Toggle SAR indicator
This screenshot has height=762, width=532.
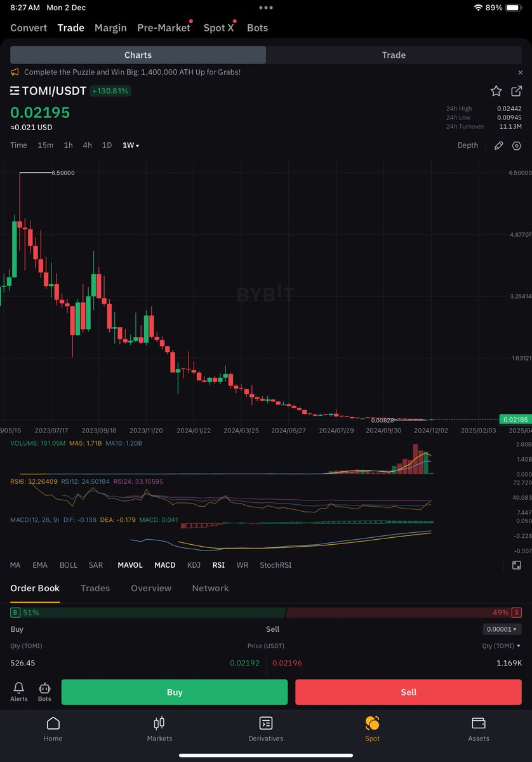point(96,565)
